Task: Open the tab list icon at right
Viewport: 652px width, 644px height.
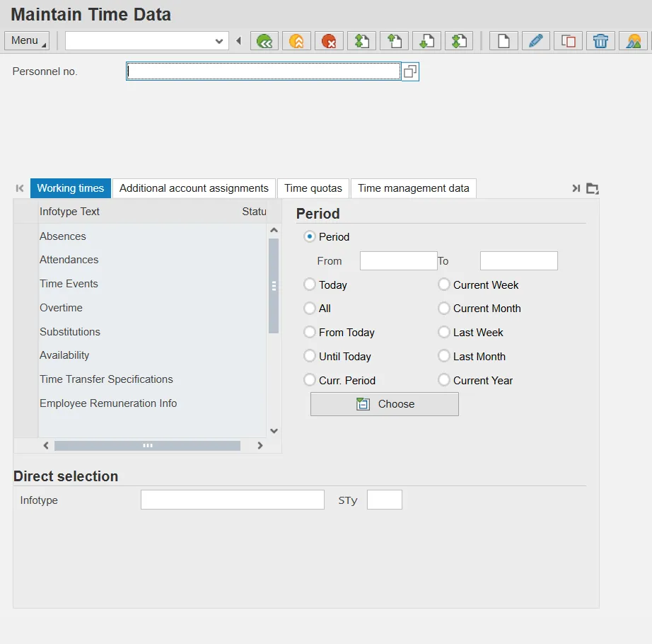Action: [x=593, y=188]
